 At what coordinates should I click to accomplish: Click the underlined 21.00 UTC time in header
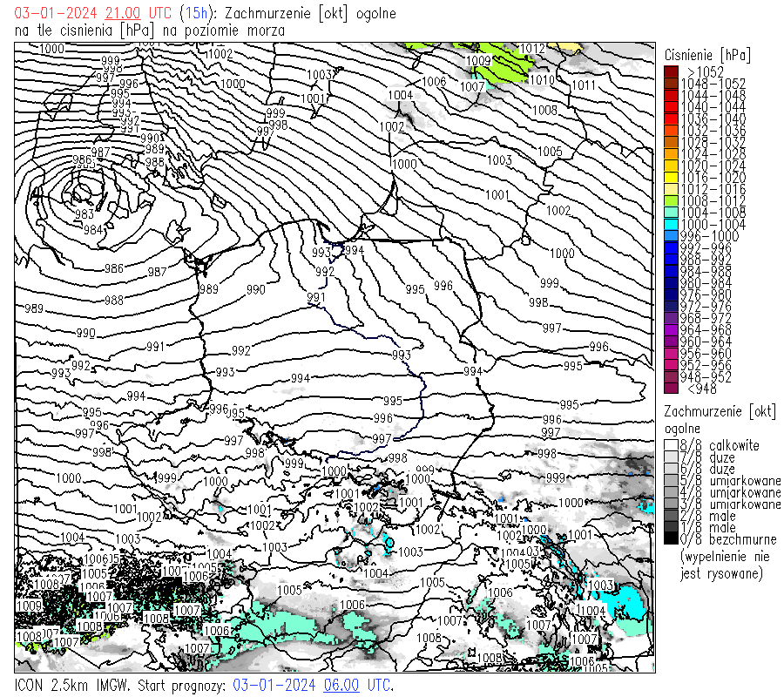pyautogui.click(x=123, y=13)
